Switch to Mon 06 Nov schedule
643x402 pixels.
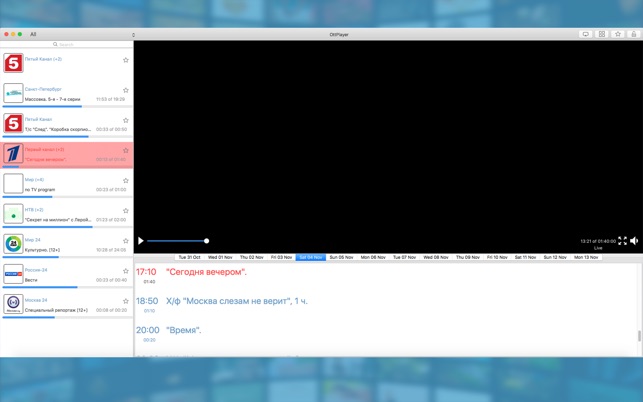373,257
